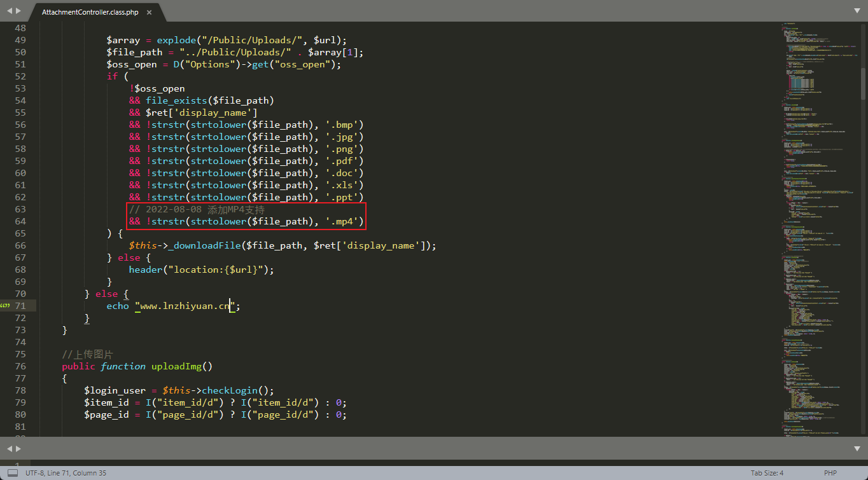Click 'display_name' key on line 55
The height and width of the screenshot is (480, 868).
point(213,113)
